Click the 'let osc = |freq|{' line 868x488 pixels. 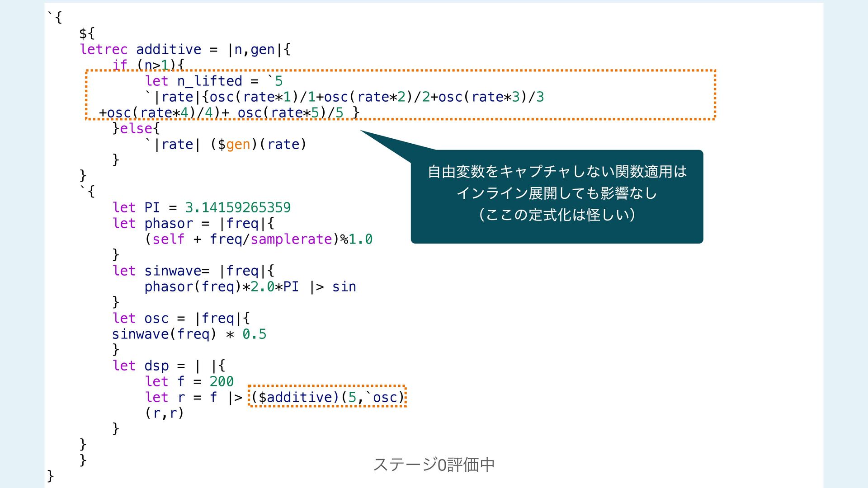(181, 318)
